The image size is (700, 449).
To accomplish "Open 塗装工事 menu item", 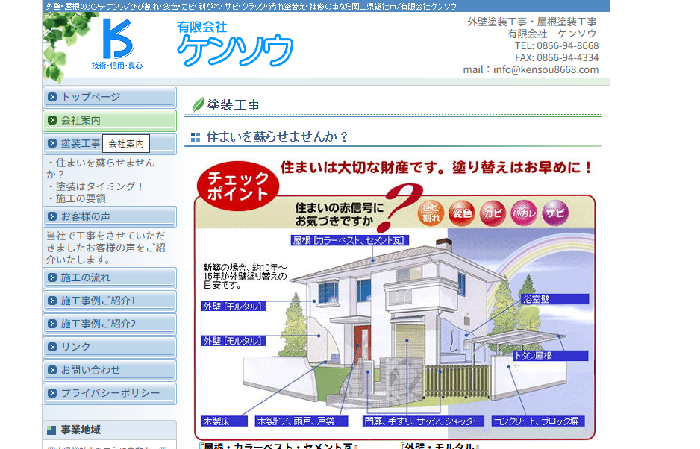I will click(110, 144).
